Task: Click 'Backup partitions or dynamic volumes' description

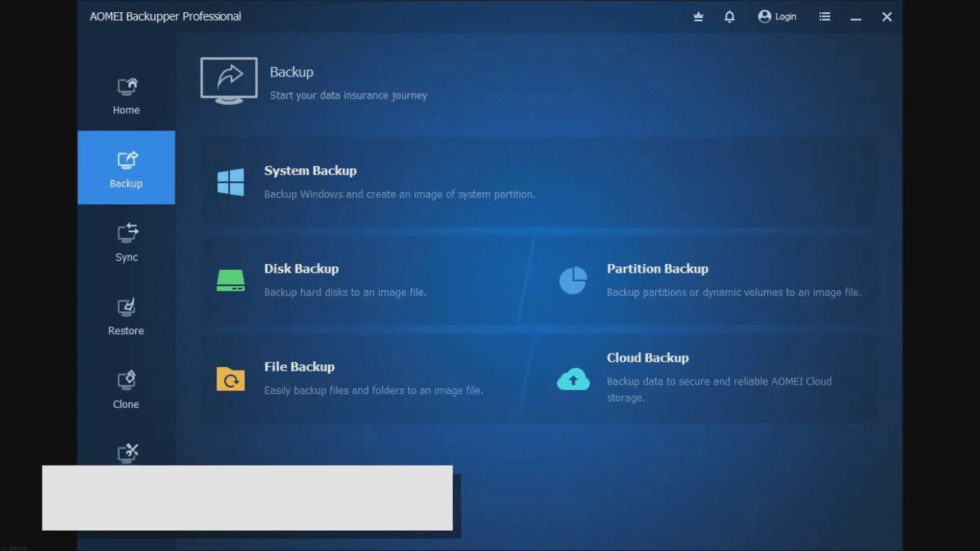Action: click(x=734, y=292)
